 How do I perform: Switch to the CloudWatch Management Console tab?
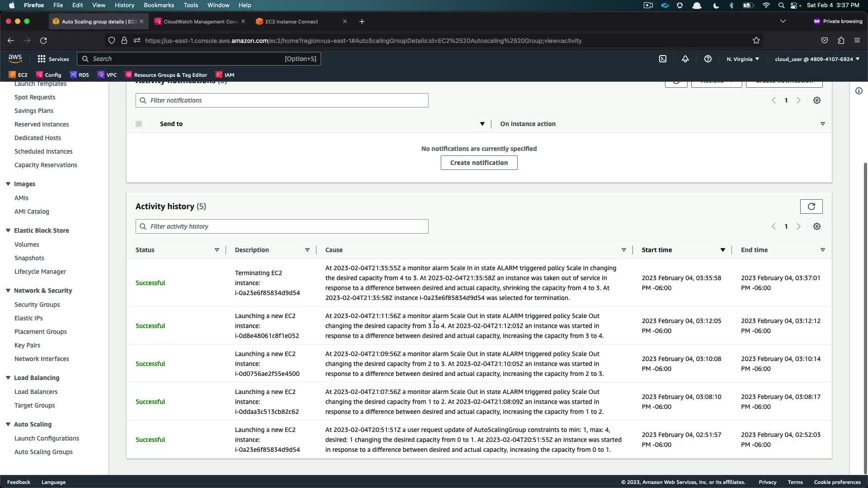[x=200, y=22]
